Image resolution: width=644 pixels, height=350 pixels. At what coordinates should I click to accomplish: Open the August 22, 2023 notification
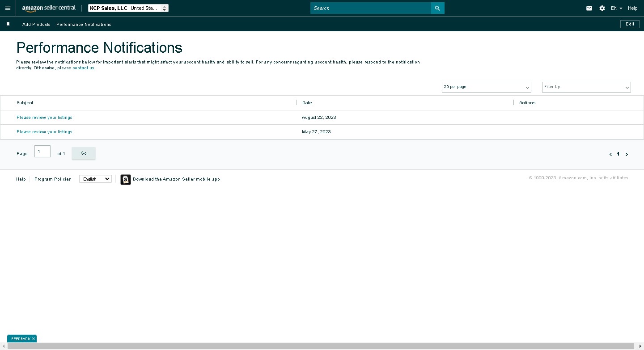pos(44,118)
